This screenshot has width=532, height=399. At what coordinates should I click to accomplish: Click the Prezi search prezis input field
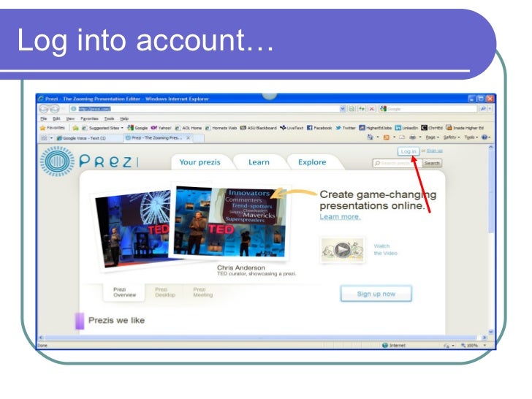click(x=398, y=163)
